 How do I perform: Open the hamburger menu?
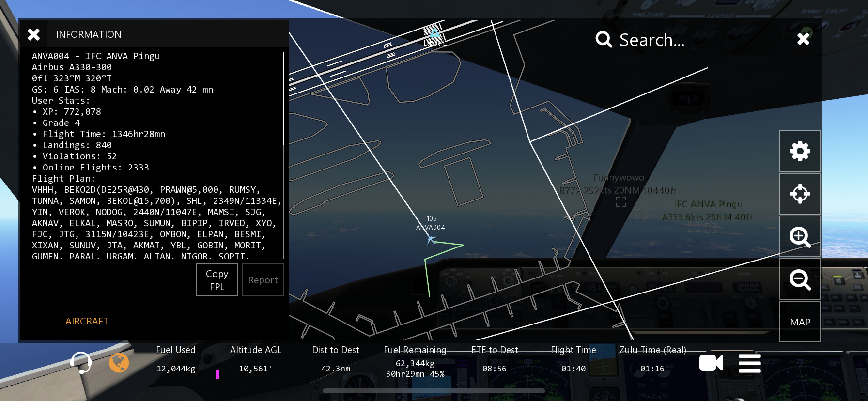click(x=750, y=363)
